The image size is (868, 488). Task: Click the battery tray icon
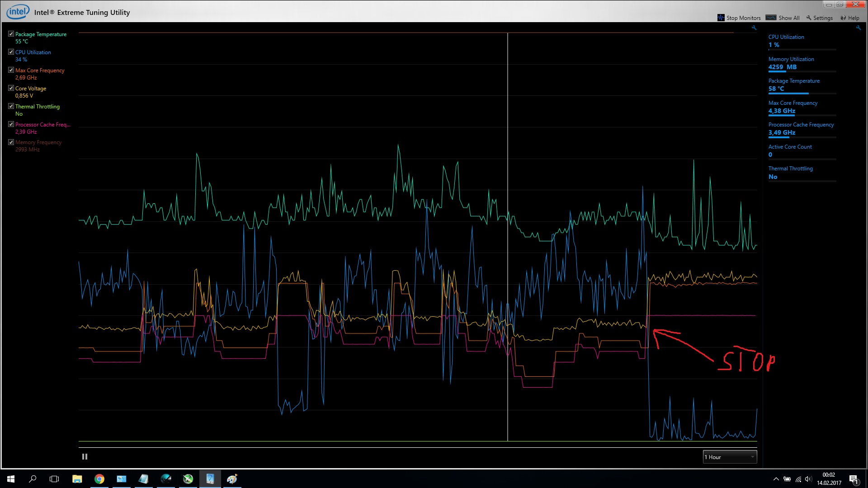tap(787, 479)
